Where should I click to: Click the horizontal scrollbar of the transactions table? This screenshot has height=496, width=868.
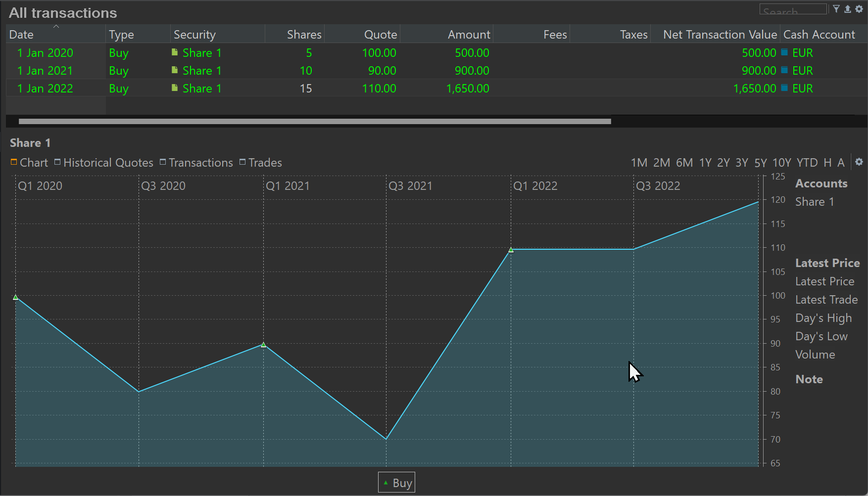point(315,121)
